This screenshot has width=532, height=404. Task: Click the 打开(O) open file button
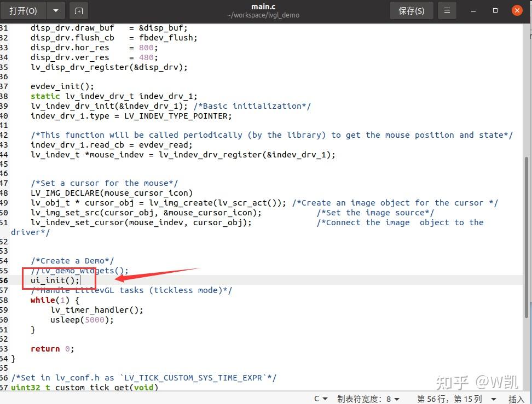tap(23, 11)
